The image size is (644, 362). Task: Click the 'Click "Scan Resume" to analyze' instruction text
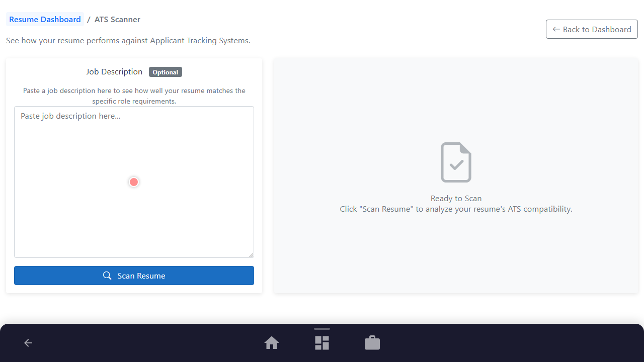point(456,209)
